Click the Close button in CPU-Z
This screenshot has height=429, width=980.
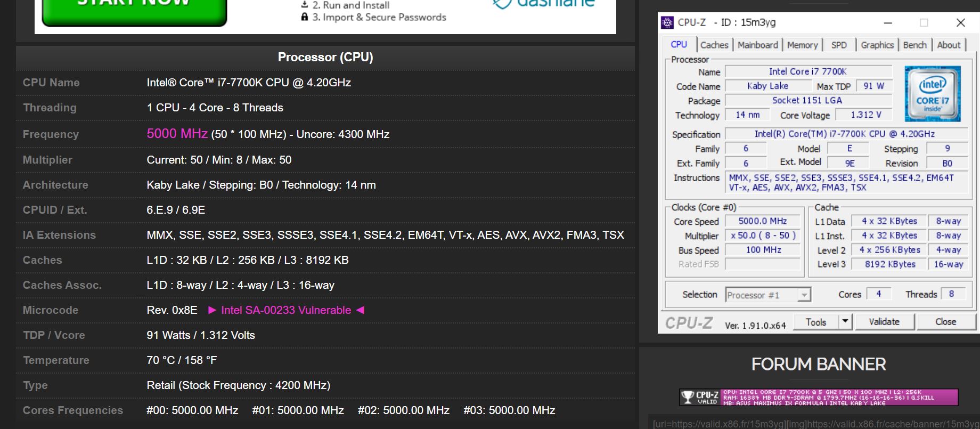coord(945,322)
